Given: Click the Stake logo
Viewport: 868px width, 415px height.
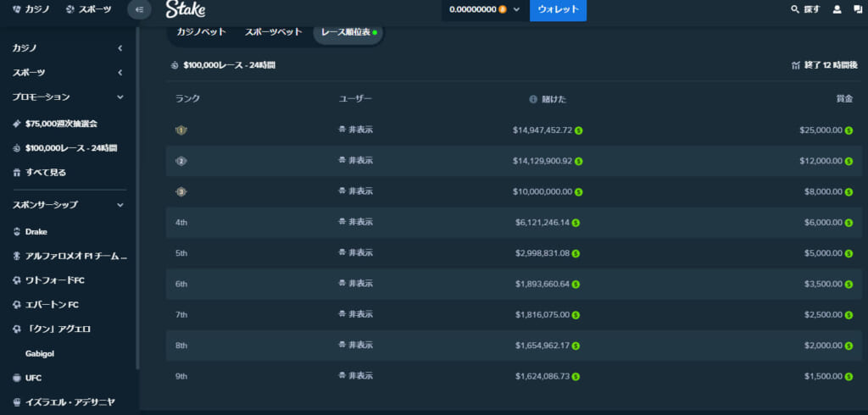Looking at the screenshot, I should [186, 8].
